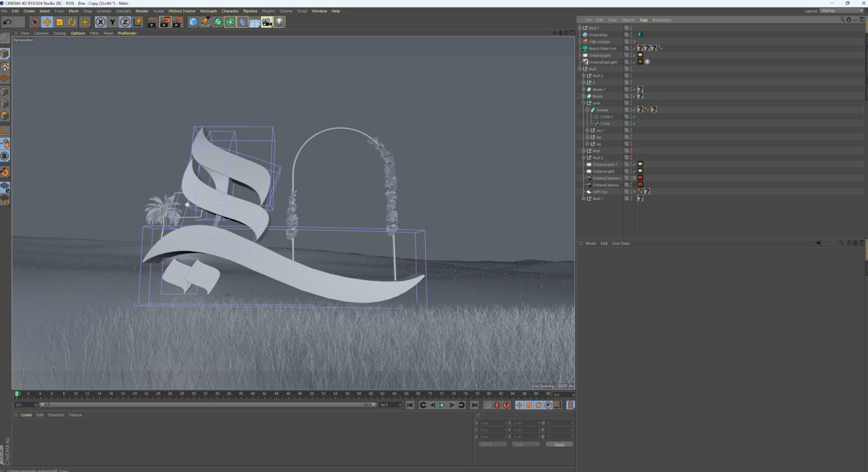Image resolution: width=868 pixels, height=472 pixels.
Task: Collapse the arch null group
Action: (583, 103)
